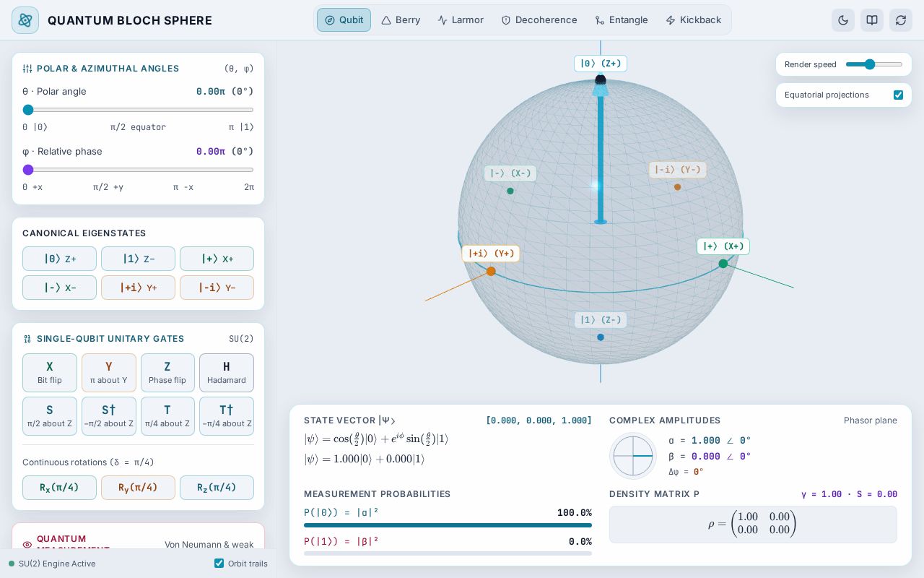The image size is (924, 578).
Task: Apply the Y gate (π about Y)
Action: 109,373
